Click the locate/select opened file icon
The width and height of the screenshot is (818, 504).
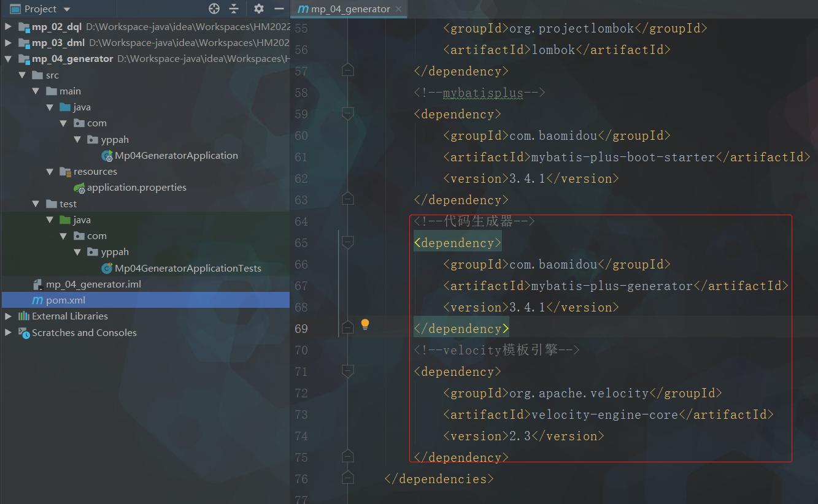coord(214,9)
